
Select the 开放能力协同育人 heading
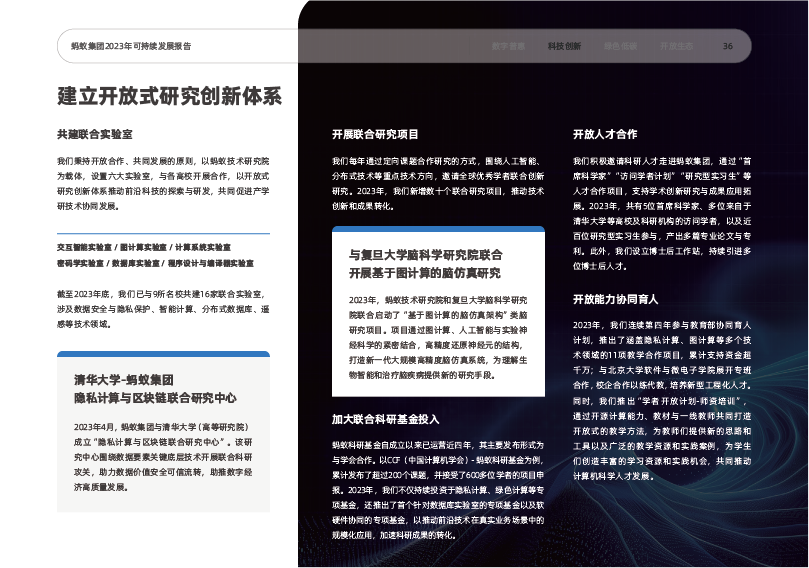(x=615, y=299)
